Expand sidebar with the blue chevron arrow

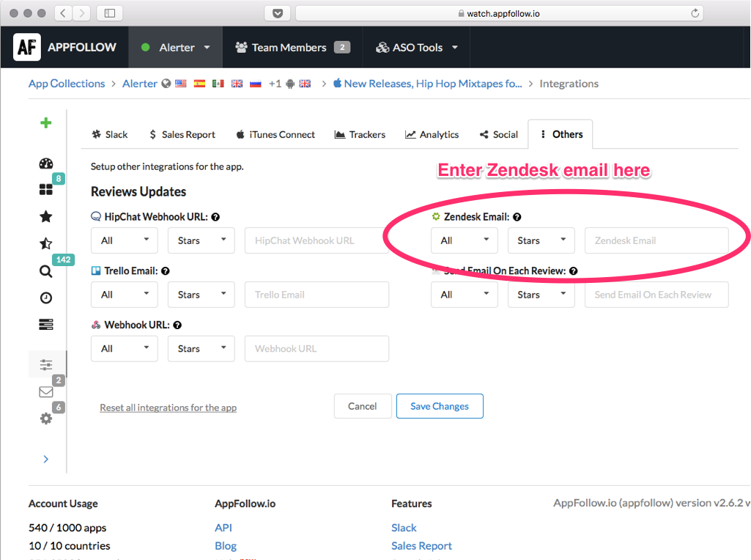pyautogui.click(x=46, y=459)
